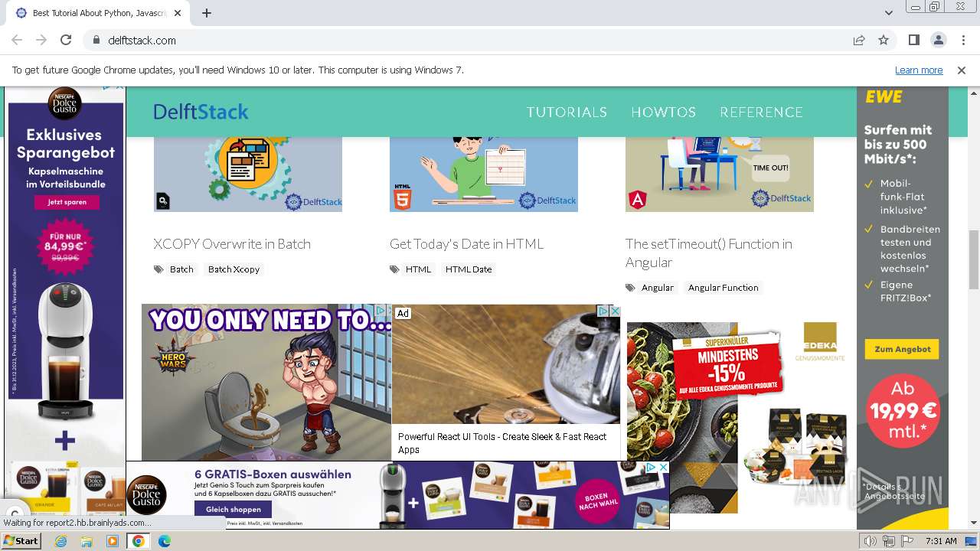Open the network tray icon

click(889, 541)
